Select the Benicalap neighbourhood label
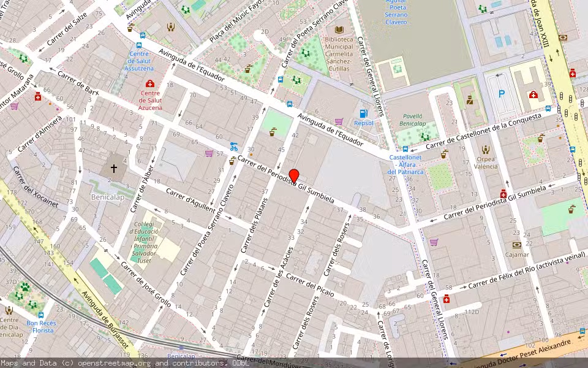The width and height of the screenshot is (588, 368). [x=108, y=197]
